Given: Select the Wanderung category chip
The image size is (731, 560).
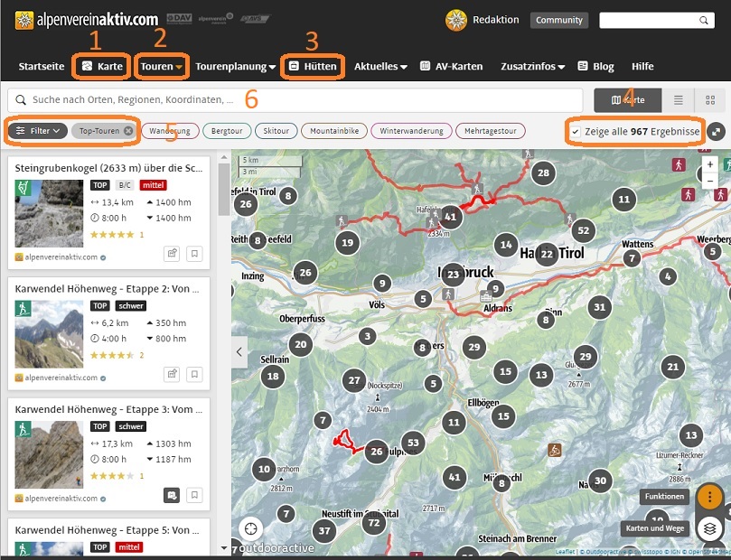Looking at the screenshot, I should tap(170, 131).
